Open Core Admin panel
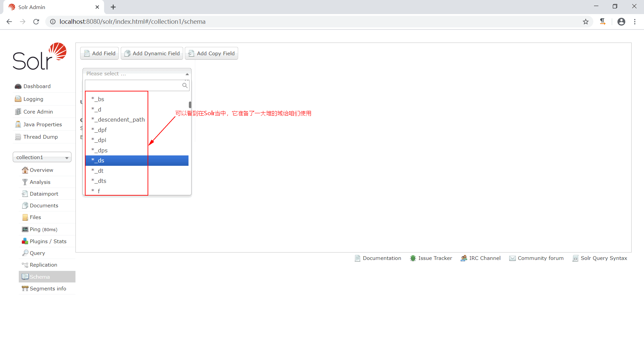This screenshot has width=644, height=345. coord(38,112)
